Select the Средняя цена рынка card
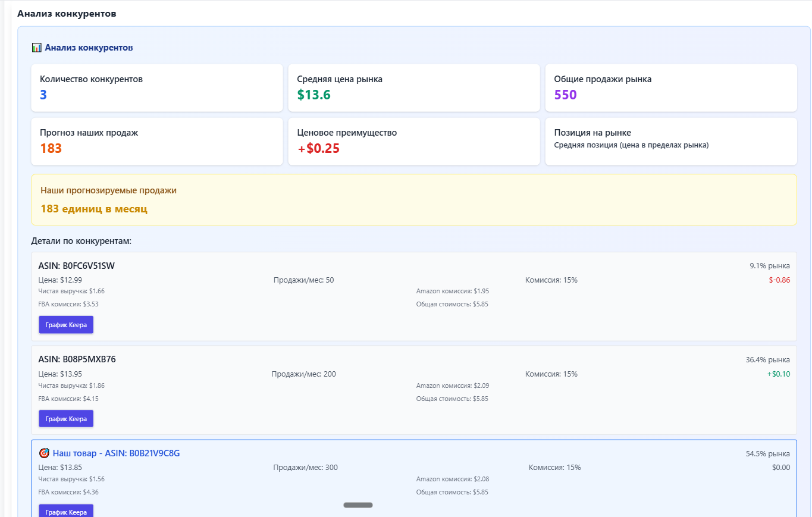Viewport: 812px width, 517px height. click(x=414, y=87)
